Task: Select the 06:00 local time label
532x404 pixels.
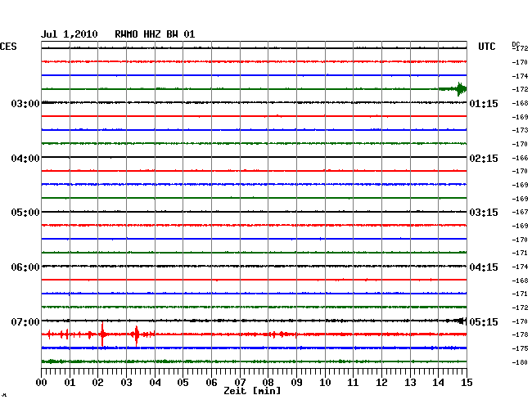Action: point(25,267)
